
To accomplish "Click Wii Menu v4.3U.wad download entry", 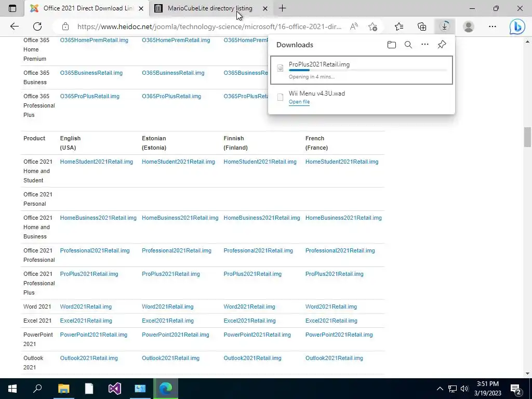I will pyautogui.click(x=362, y=97).
